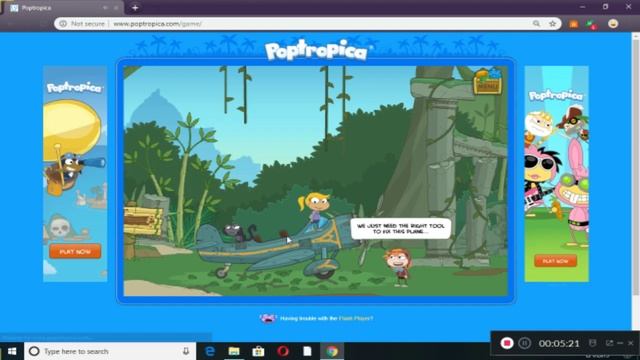This screenshot has height=360, width=640.
Task: Click Play Now on left ad
Action: (x=75, y=251)
